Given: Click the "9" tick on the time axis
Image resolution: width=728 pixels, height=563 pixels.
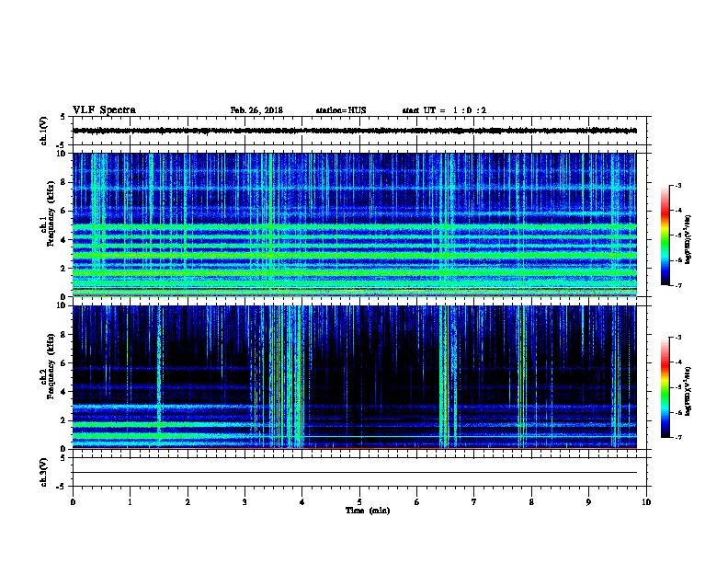Looking at the screenshot, I should click(x=588, y=501).
